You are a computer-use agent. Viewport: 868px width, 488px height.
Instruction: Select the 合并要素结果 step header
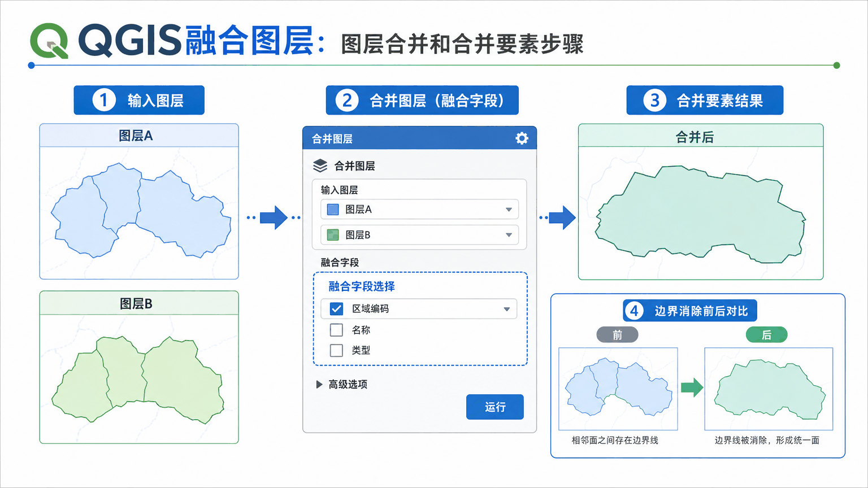coord(705,101)
